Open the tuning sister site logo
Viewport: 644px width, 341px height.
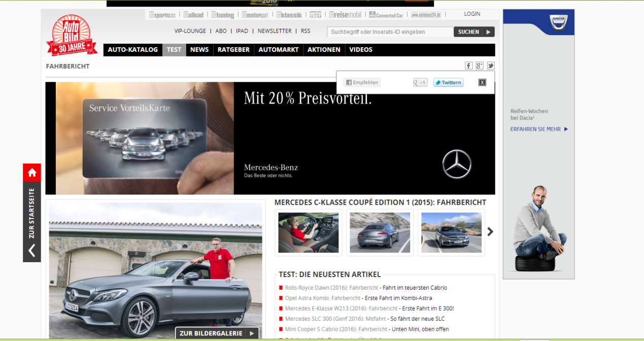coord(223,15)
